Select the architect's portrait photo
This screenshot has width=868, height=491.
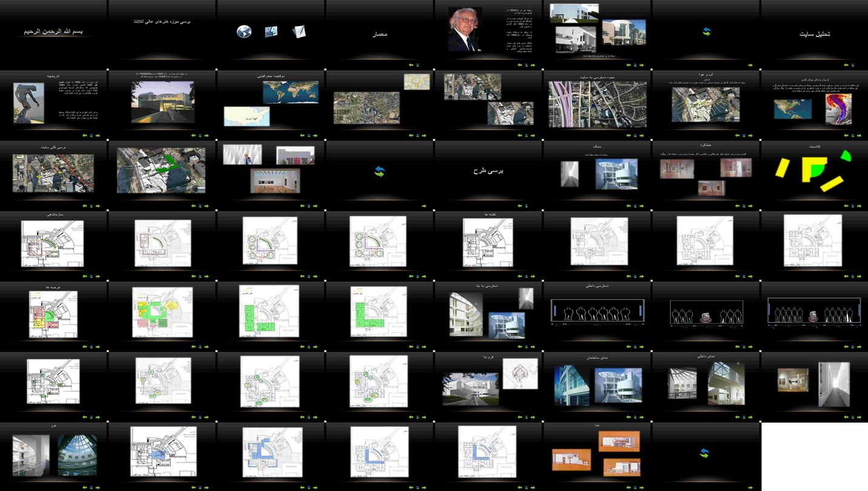click(465, 29)
